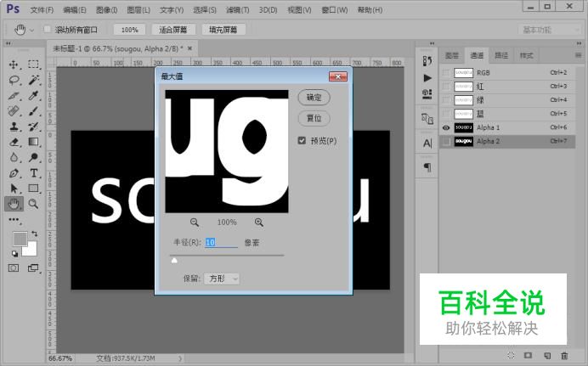Open the Channels panel flyout menu
This screenshot has width=588, height=366.
pos(579,55)
